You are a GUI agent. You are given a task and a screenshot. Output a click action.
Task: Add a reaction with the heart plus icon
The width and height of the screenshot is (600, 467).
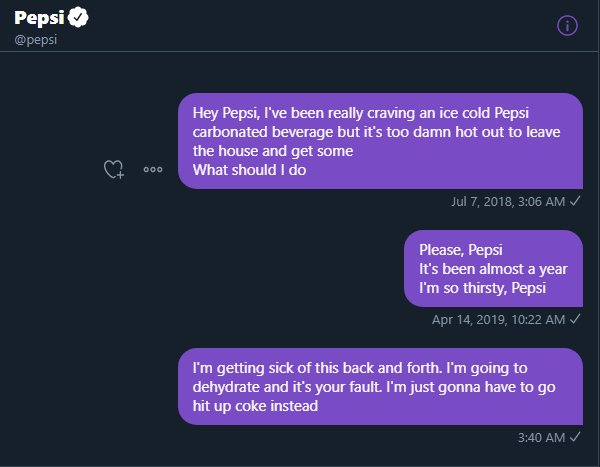click(114, 170)
